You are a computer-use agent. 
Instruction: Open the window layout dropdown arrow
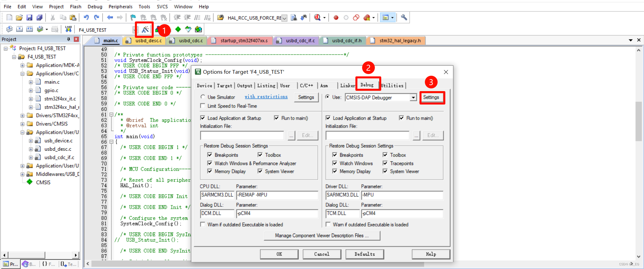coord(392,17)
